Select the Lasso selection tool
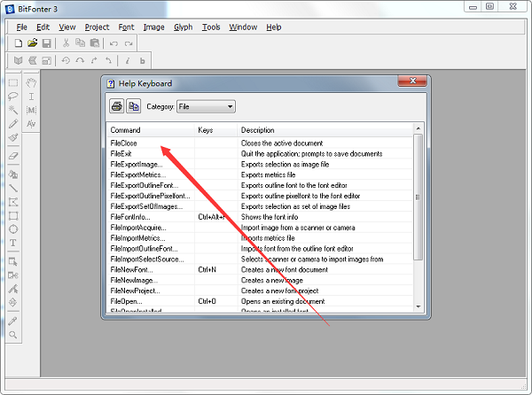 tap(13, 97)
